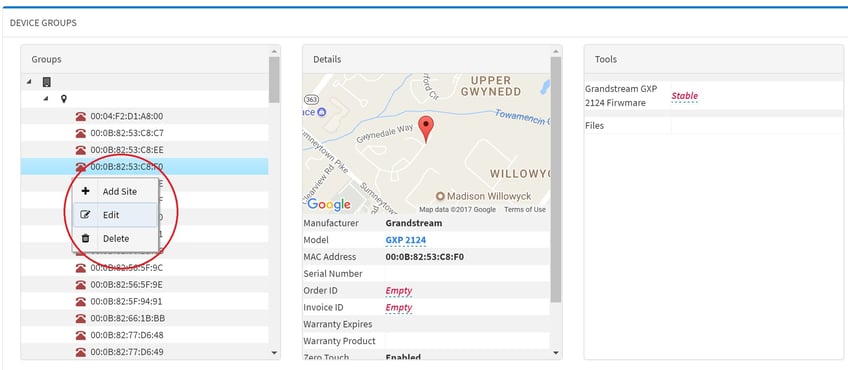Click the device group phone icon at tree root
Viewport: 848px width, 370px height.
47,82
